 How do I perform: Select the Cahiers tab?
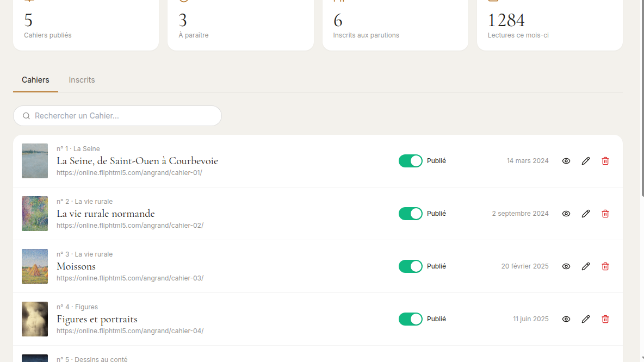[35, 80]
